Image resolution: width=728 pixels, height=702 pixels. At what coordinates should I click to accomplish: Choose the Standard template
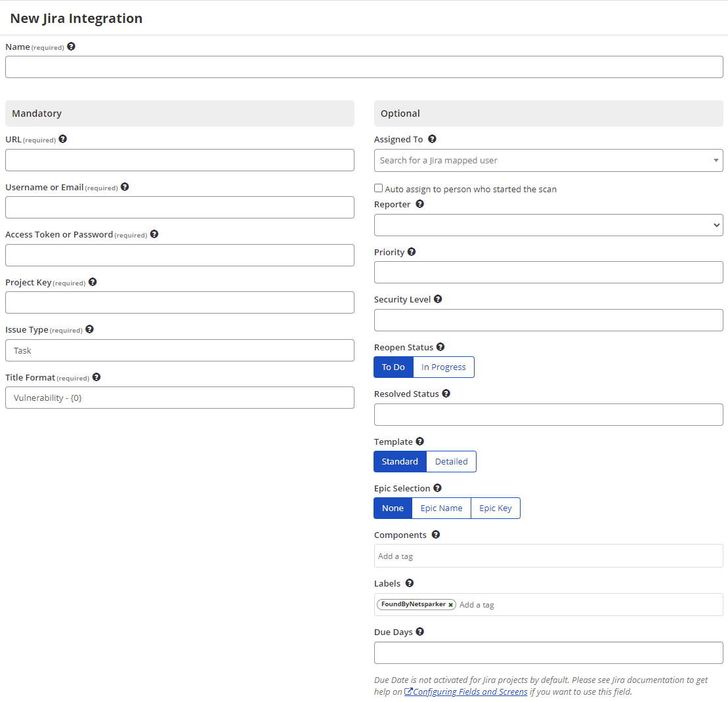tap(400, 462)
